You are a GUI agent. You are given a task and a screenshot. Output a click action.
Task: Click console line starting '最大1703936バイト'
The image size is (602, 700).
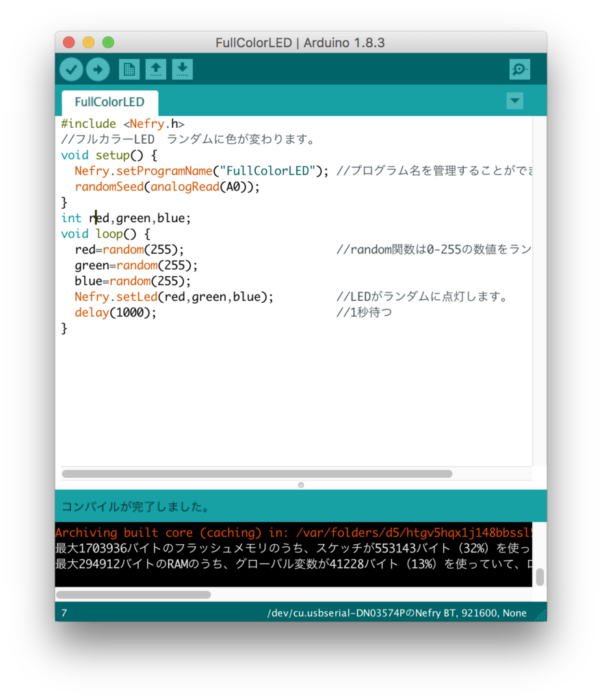293,548
